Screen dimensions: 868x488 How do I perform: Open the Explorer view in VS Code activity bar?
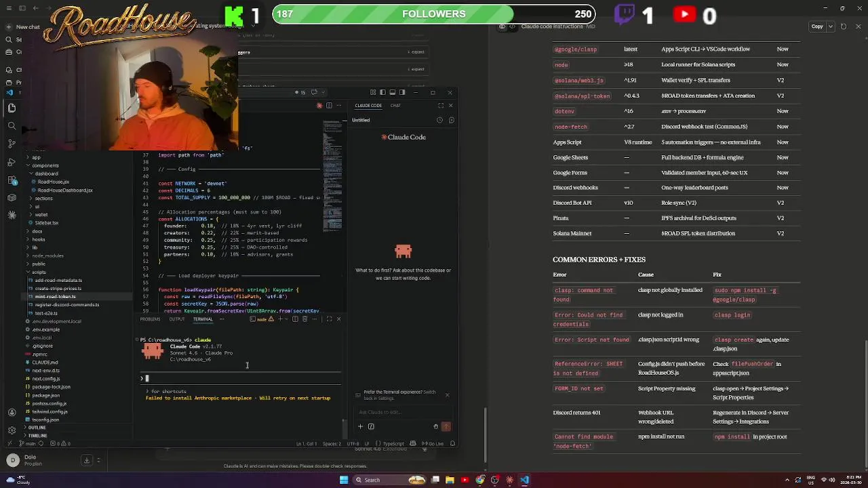click(x=12, y=108)
